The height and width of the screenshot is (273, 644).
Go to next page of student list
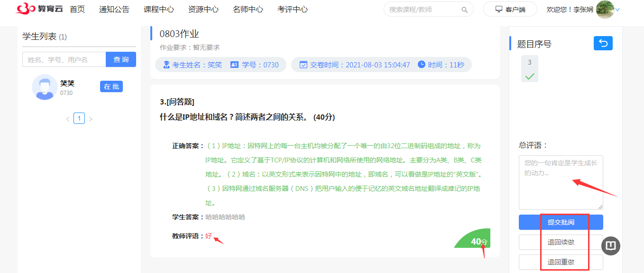(91, 119)
